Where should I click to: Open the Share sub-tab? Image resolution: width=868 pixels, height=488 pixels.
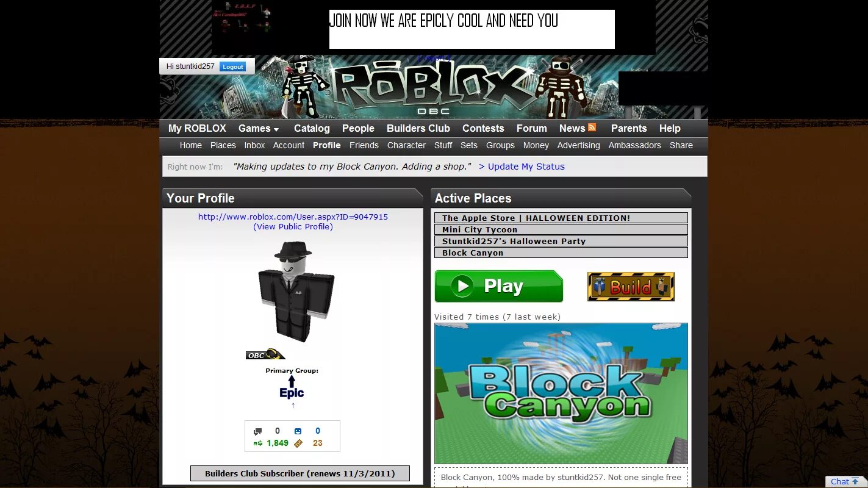(x=681, y=145)
